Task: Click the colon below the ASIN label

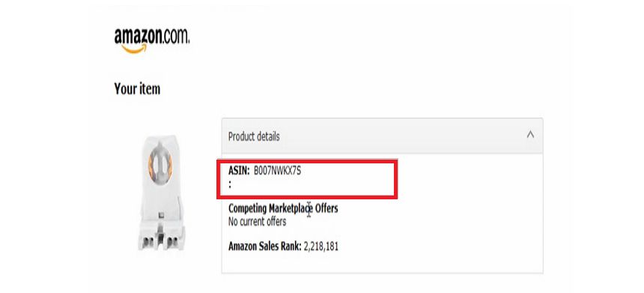Action: coord(230,185)
